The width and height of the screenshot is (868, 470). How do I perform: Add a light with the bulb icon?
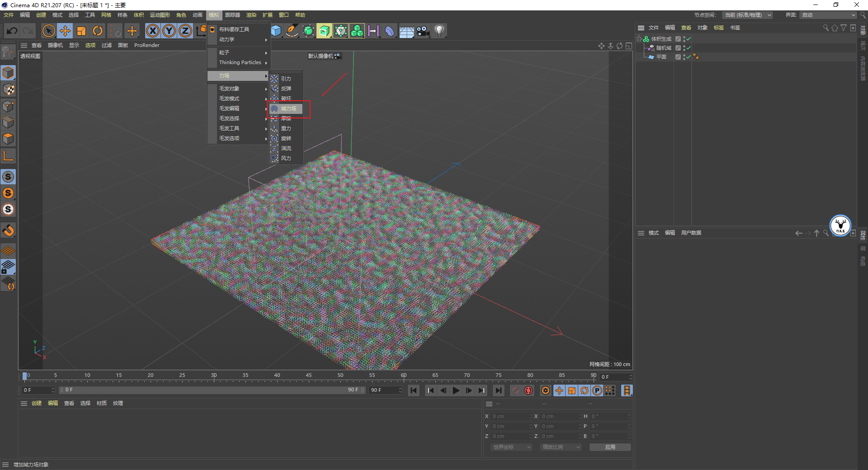(439, 31)
